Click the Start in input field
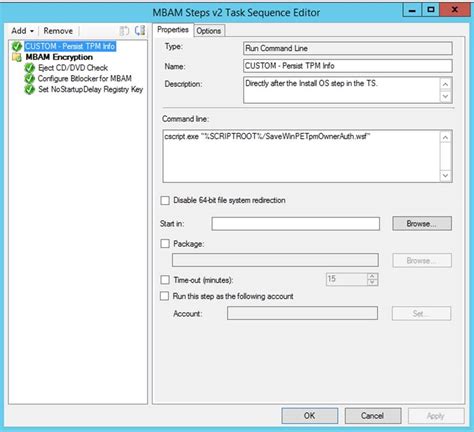This screenshot has width=474, height=432. click(296, 224)
